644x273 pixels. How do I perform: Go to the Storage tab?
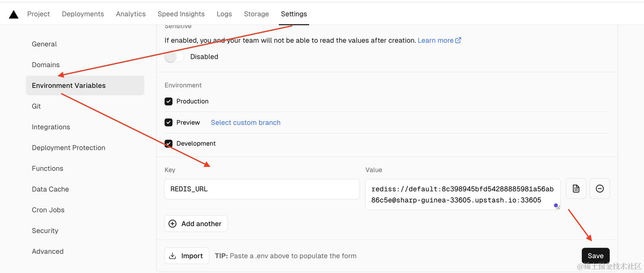tap(256, 14)
